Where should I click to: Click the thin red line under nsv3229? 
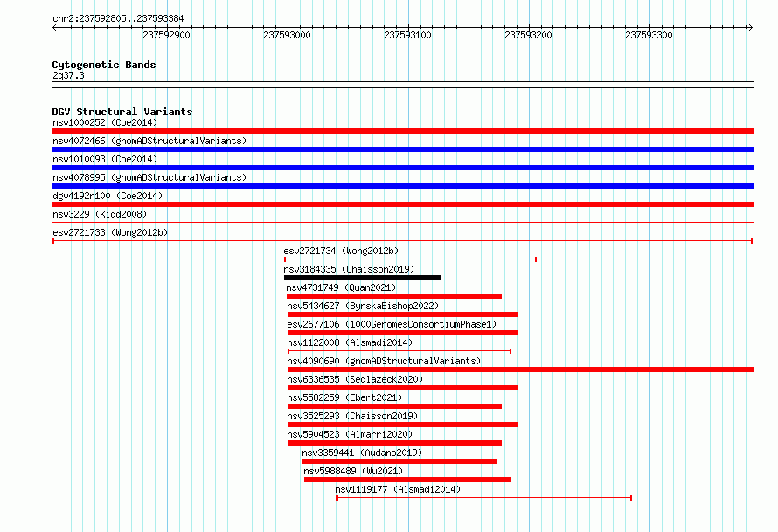[x=402, y=223]
